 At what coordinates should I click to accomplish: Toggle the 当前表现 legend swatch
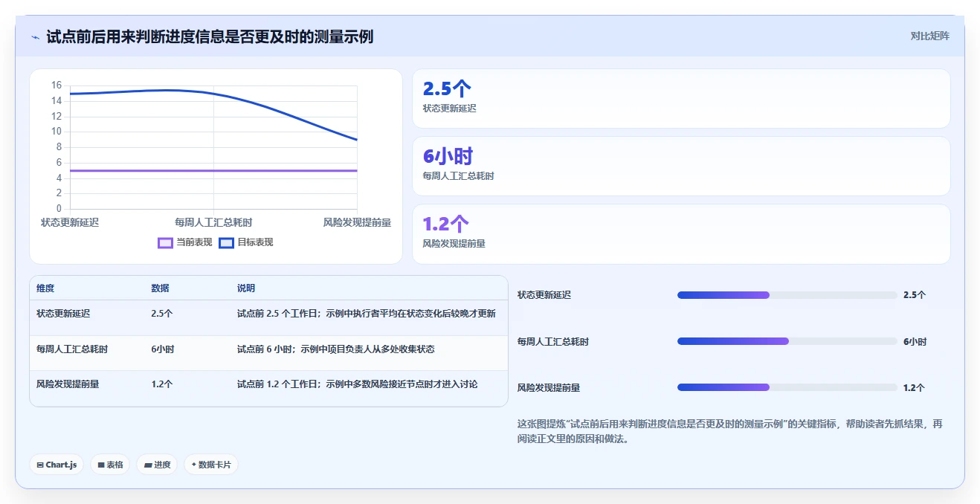[x=165, y=242]
